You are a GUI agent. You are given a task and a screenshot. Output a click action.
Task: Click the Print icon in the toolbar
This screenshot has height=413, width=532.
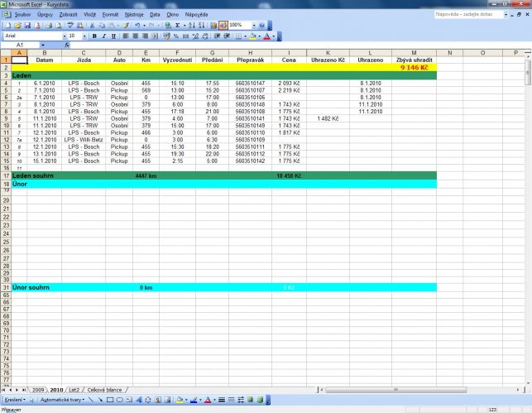[49, 26]
